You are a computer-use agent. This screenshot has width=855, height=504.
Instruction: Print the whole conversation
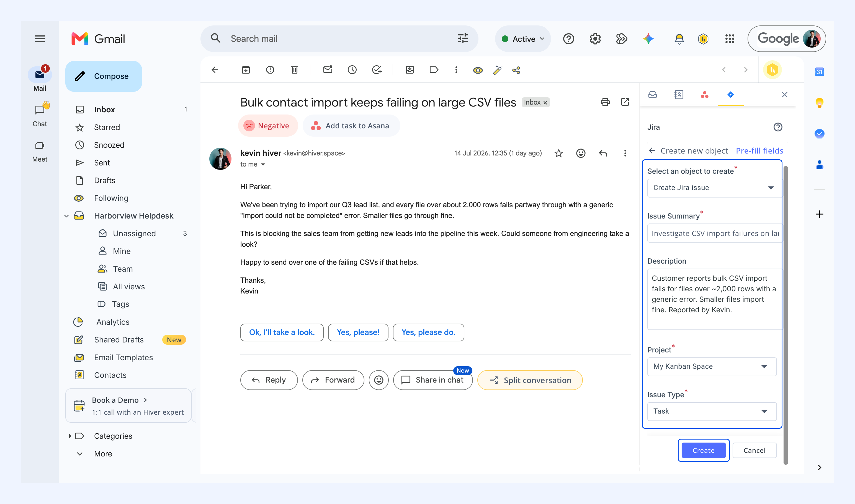click(605, 102)
